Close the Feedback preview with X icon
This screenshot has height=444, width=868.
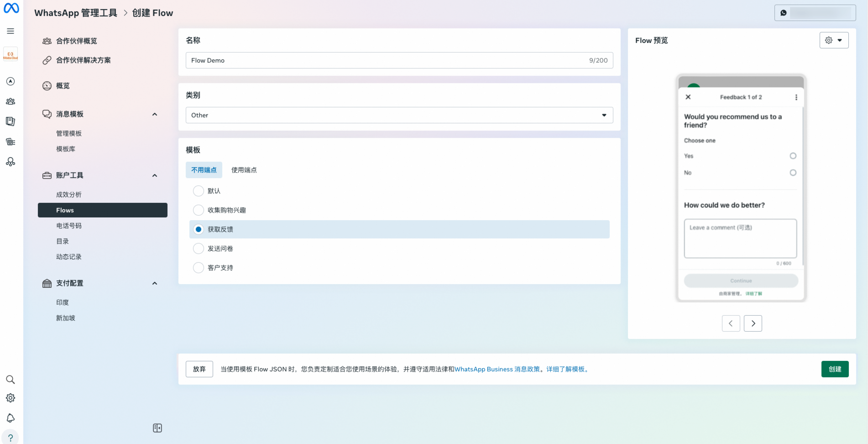(x=688, y=97)
